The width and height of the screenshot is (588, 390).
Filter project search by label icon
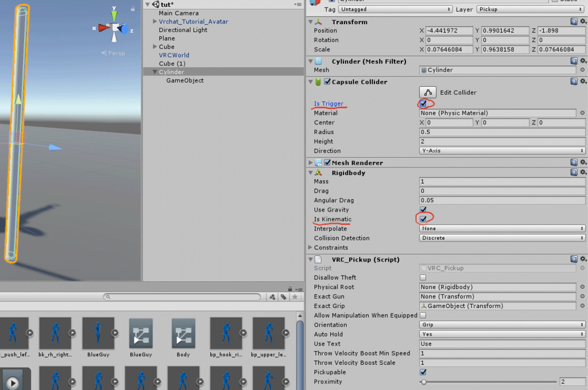pyautogui.click(x=284, y=297)
